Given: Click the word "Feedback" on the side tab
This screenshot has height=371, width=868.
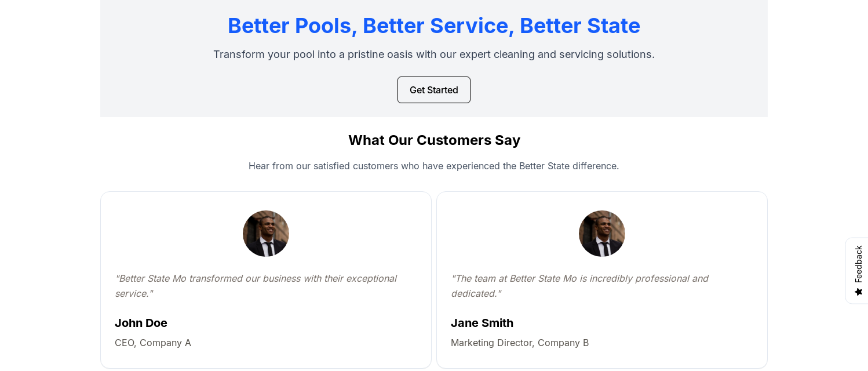Looking at the screenshot, I should coord(859,264).
